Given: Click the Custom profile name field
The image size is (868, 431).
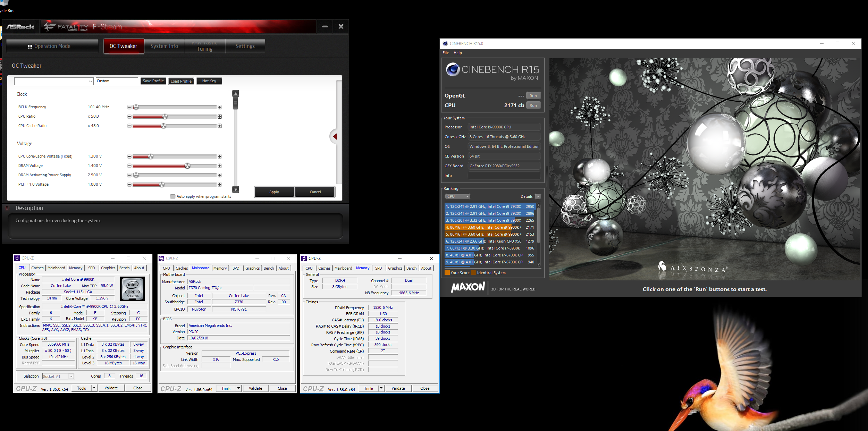Looking at the screenshot, I should (117, 81).
